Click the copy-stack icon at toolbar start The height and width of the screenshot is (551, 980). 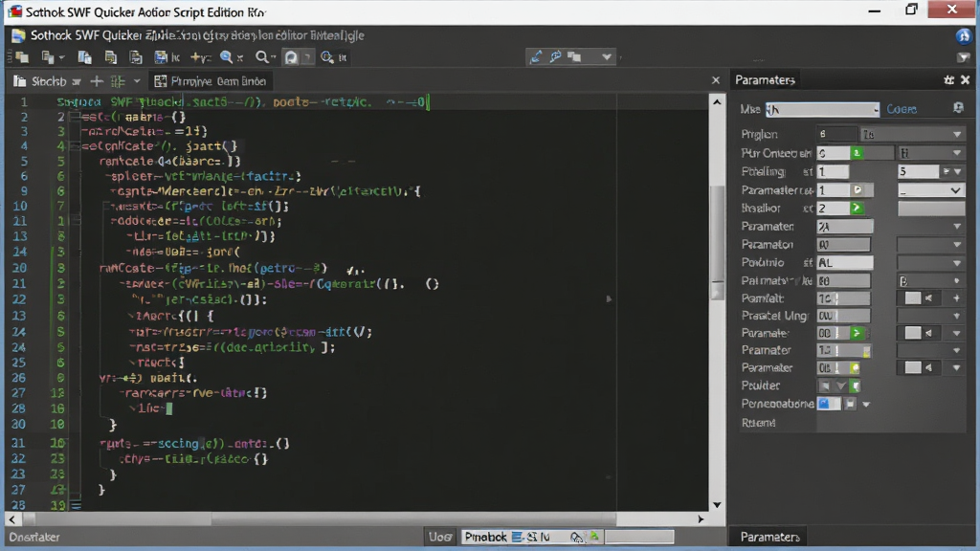(22, 57)
